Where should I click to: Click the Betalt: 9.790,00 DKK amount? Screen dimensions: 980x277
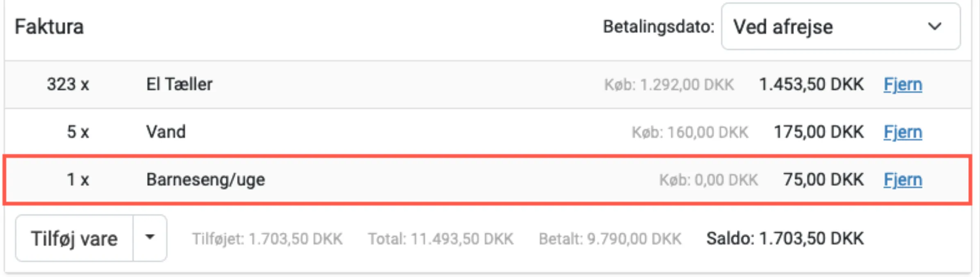click(610, 239)
